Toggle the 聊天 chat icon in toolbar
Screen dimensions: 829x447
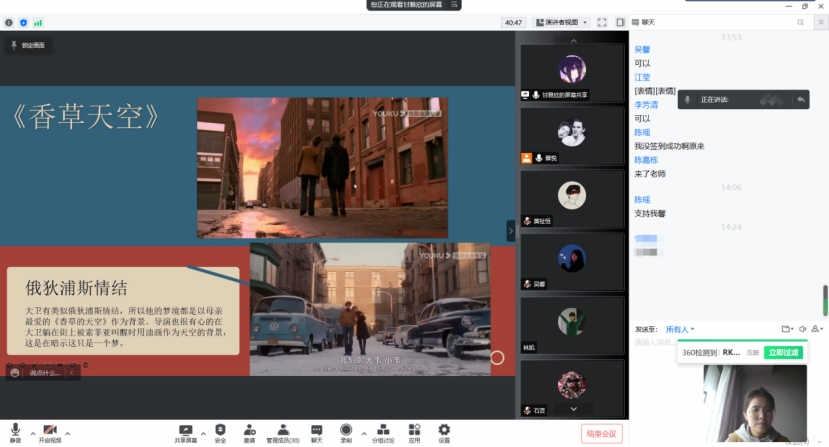pyautogui.click(x=316, y=433)
